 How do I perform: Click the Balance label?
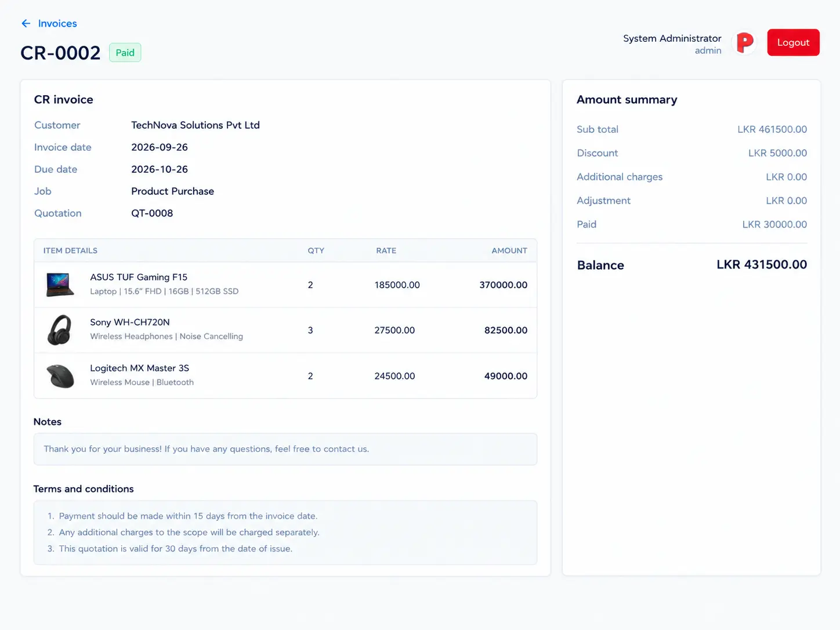(600, 265)
